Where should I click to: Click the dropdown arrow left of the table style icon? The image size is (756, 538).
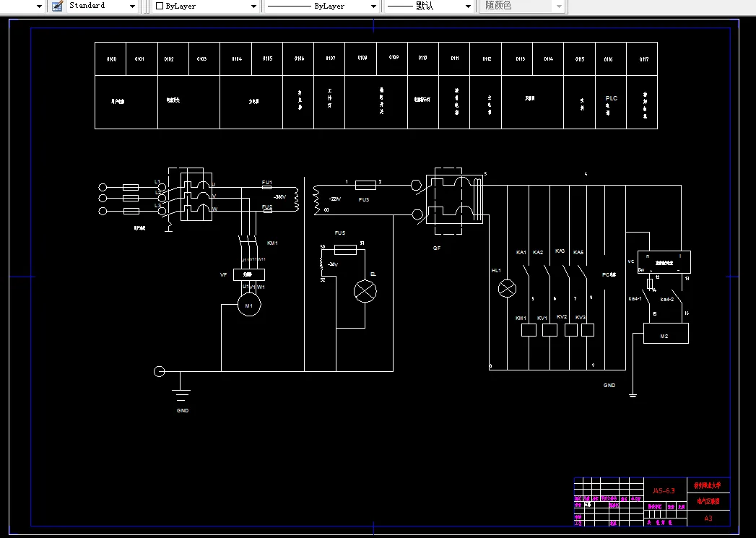[40, 6]
